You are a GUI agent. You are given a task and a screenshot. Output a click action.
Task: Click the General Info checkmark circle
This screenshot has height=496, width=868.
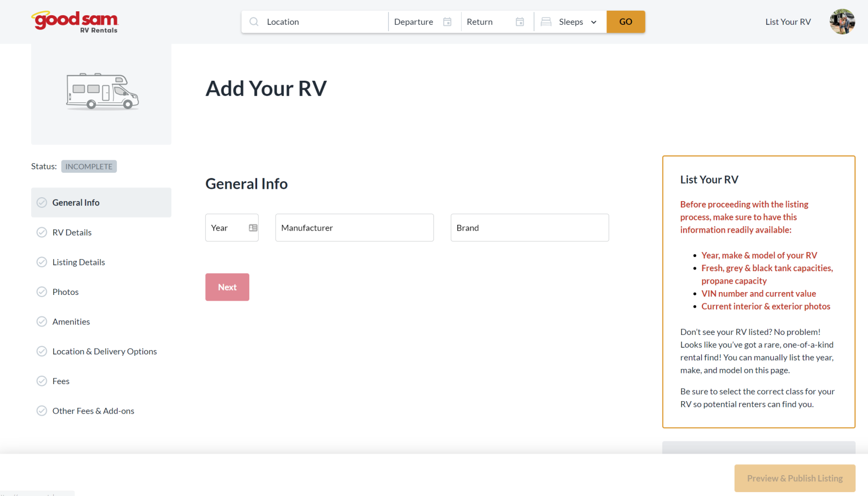(x=42, y=203)
